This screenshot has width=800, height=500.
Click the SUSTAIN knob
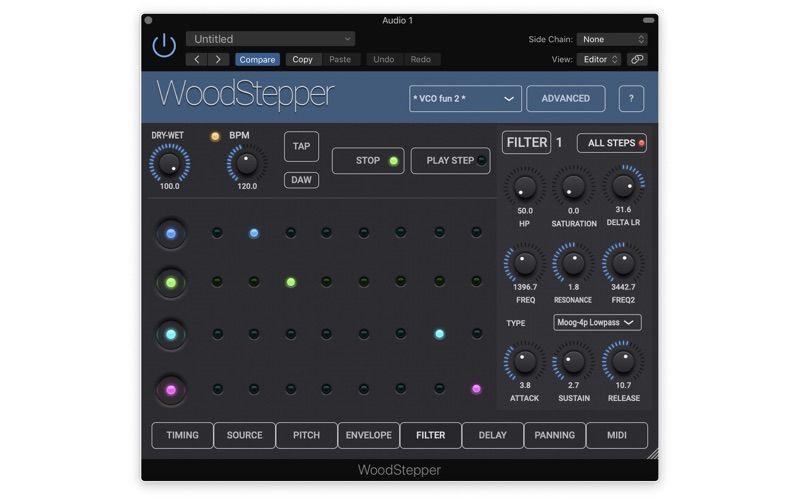pyautogui.click(x=573, y=362)
